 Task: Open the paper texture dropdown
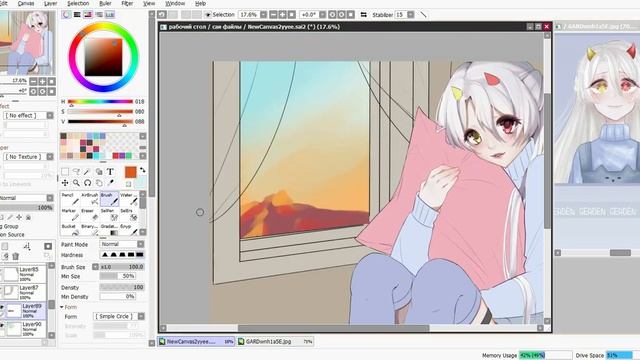point(50,157)
